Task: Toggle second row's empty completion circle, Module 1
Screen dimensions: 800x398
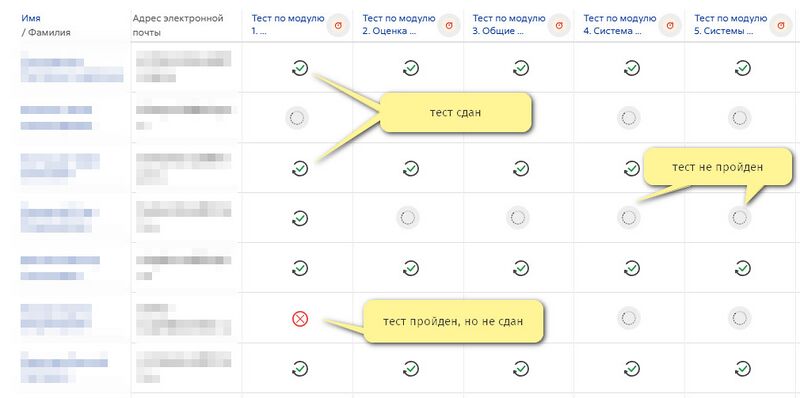Action: (296, 118)
